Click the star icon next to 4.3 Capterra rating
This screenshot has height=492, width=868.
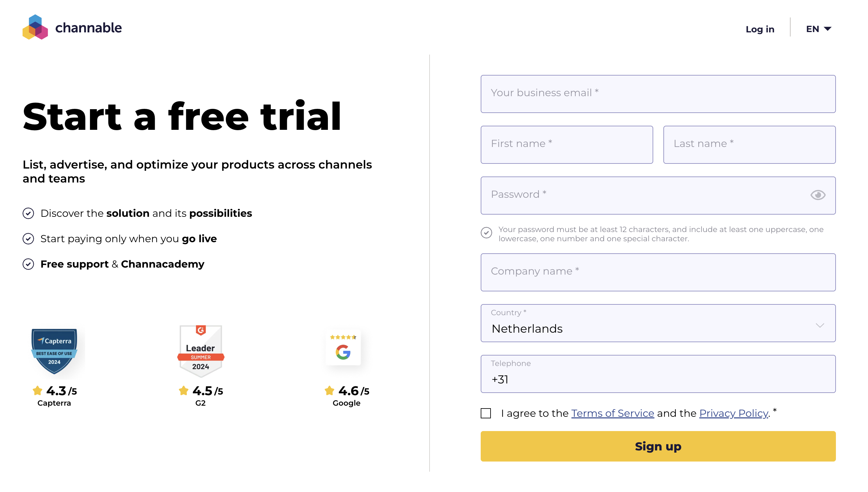[x=37, y=391]
